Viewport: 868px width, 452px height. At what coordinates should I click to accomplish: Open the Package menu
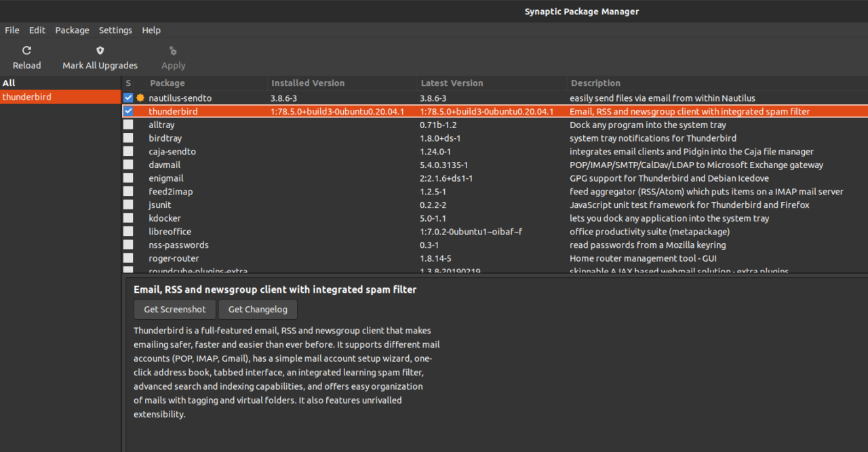pyautogui.click(x=72, y=30)
